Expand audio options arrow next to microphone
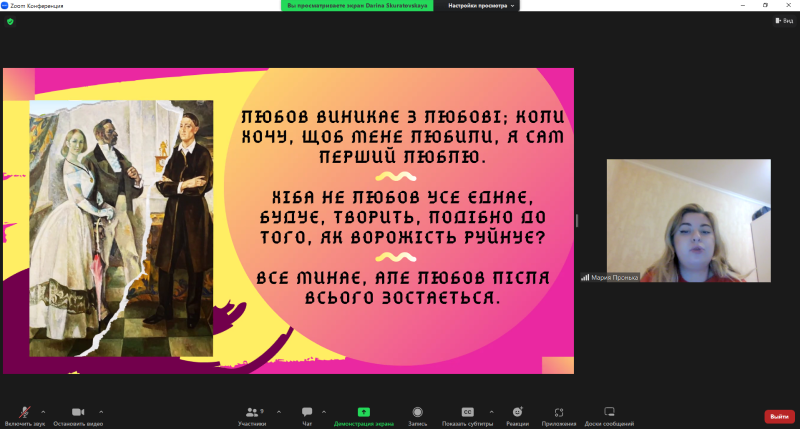Image resolution: width=800 pixels, height=429 pixels. (x=43, y=412)
